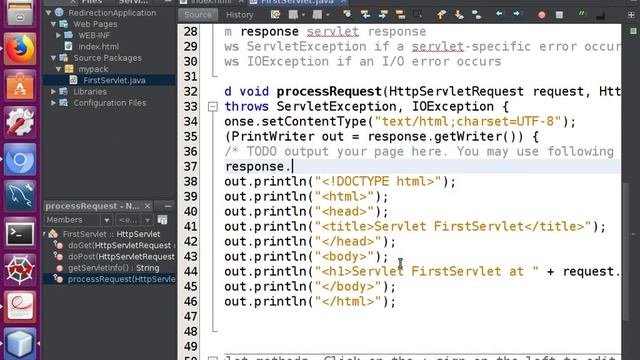Screen dimensions: 640x360
Task: Click the red spider web app in dock
Action: [20, 270]
